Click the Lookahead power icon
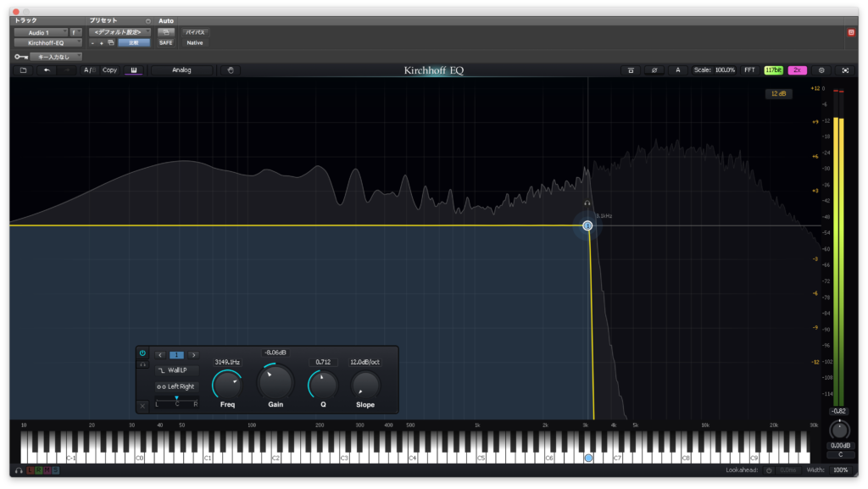This screenshot has height=489, width=868. 768,470
